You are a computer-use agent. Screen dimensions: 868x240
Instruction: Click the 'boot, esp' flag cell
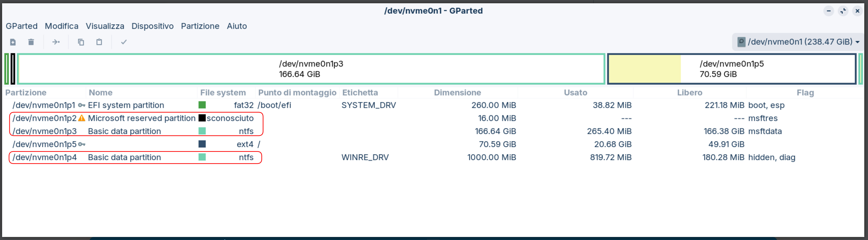click(766, 105)
